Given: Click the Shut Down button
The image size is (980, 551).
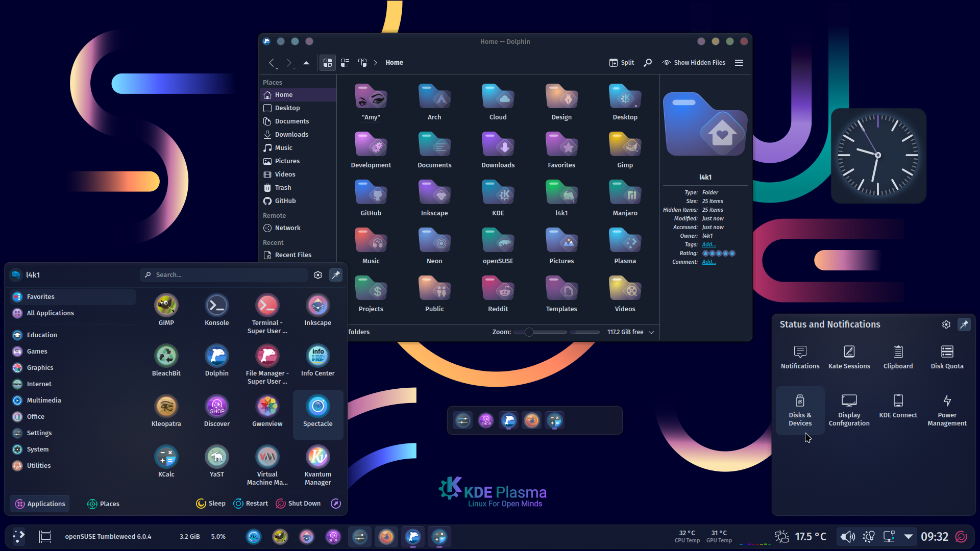Looking at the screenshot, I should [x=298, y=504].
